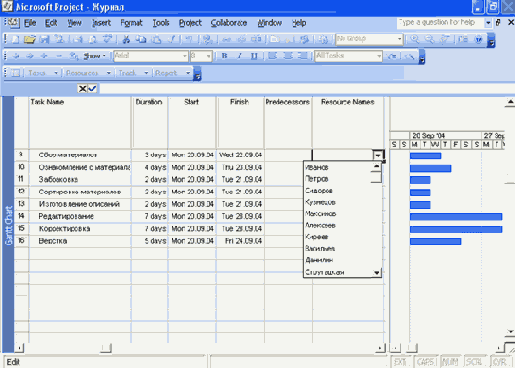Open the Project menu
This screenshot has height=368, width=515.
click(x=190, y=23)
